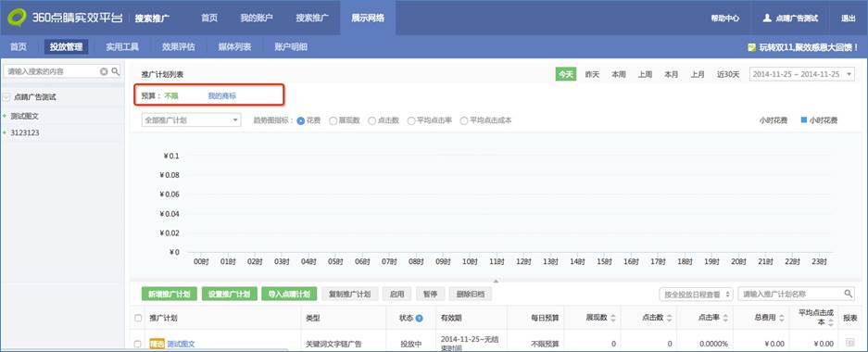Viewport: 868px width, 352px height.
Task: Open the date range picker 2014-11-25
Action: pyautogui.click(x=801, y=74)
